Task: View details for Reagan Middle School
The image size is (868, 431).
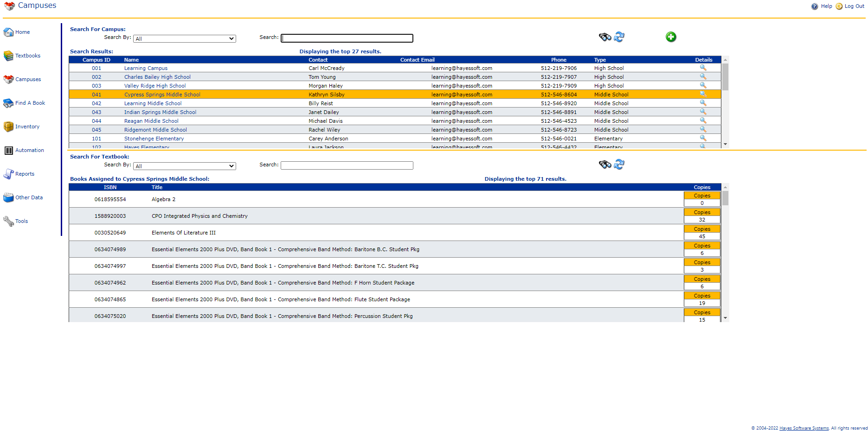Action: point(703,120)
